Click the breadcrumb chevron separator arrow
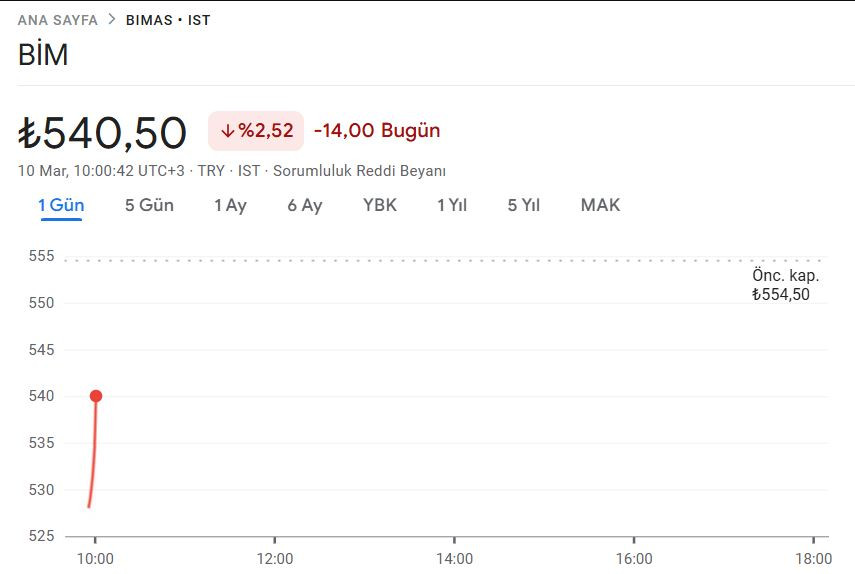The image size is (855, 574). 112,20
